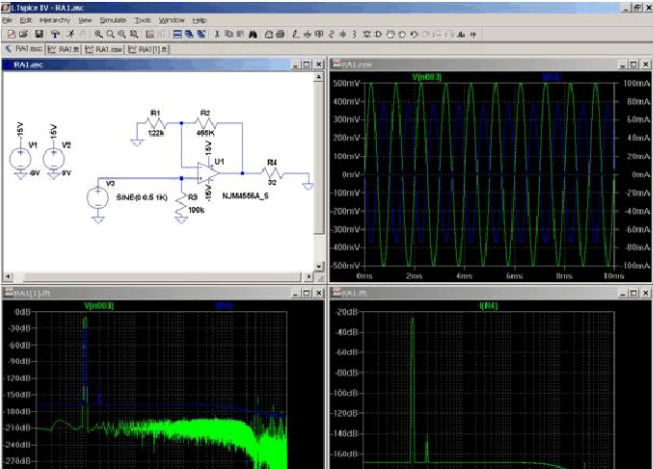Click the New Schematic toolbar icon
653x469 pixels.
pos(10,33)
